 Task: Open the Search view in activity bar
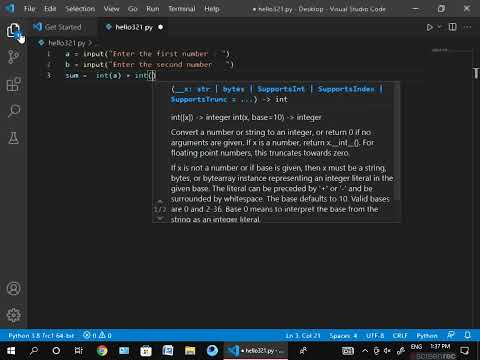coord(13,111)
